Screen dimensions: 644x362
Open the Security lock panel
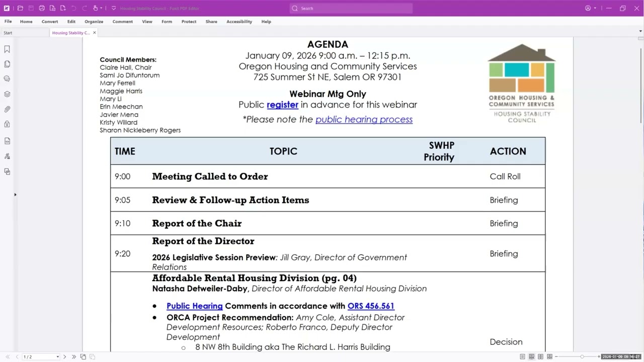(7, 124)
